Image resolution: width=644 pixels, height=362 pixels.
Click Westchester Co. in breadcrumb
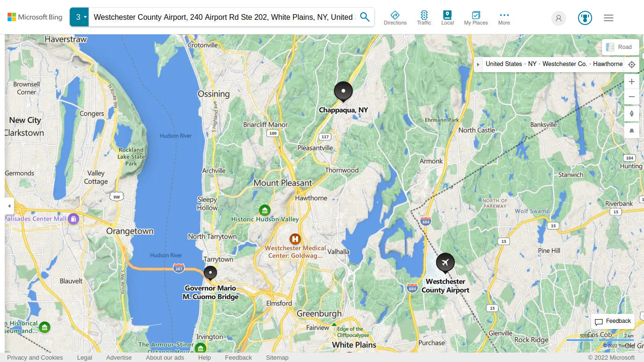(x=565, y=64)
